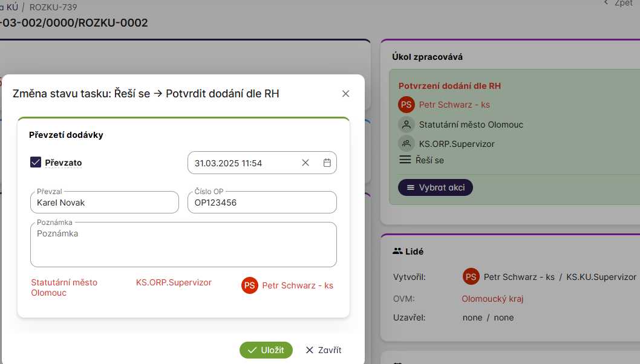Clear the date and time field

305,163
